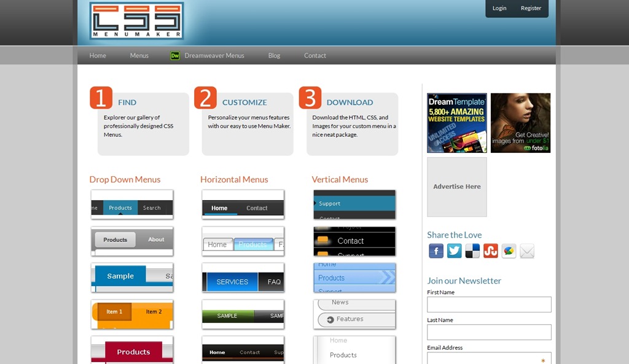Image resolution: width=629 pixels, height=364 pixels.
Task: Share on Google Buzz icon
Action: pyautogui.click(x=509, y=251)
